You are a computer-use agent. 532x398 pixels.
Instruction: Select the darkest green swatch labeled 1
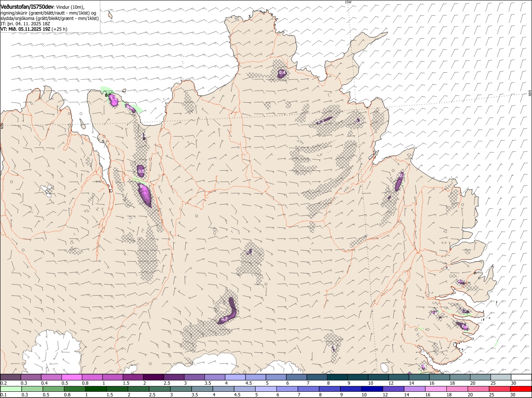coord(96,389)
